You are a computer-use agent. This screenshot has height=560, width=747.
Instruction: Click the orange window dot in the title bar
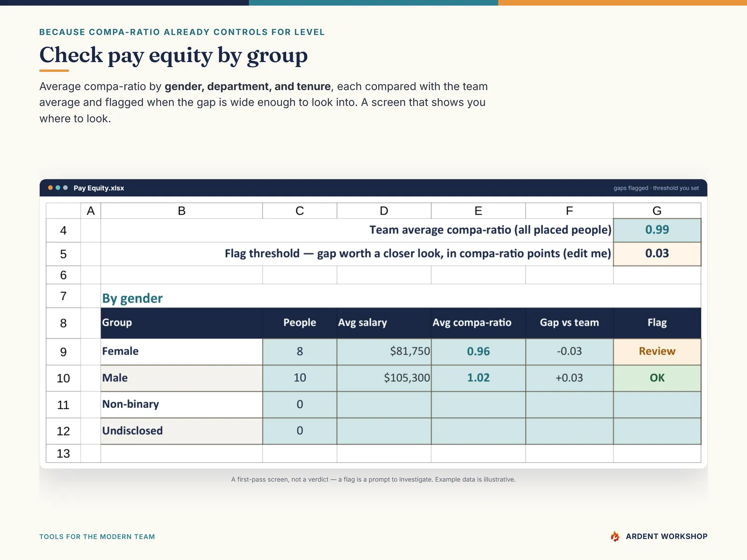pos(50,188)
